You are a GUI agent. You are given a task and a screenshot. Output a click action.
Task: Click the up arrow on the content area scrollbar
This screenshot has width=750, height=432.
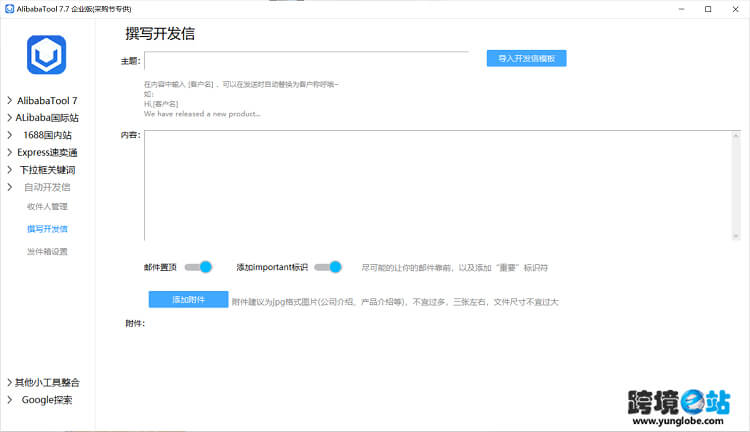736,136
